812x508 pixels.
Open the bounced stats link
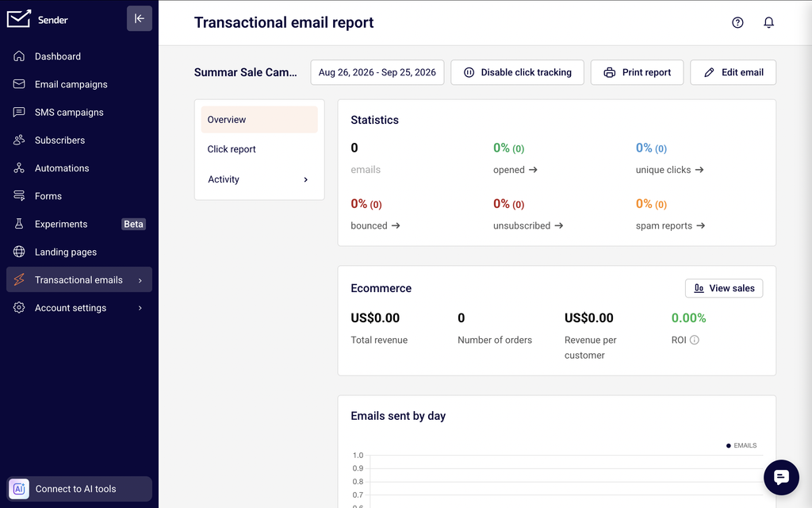pos(375,225)
